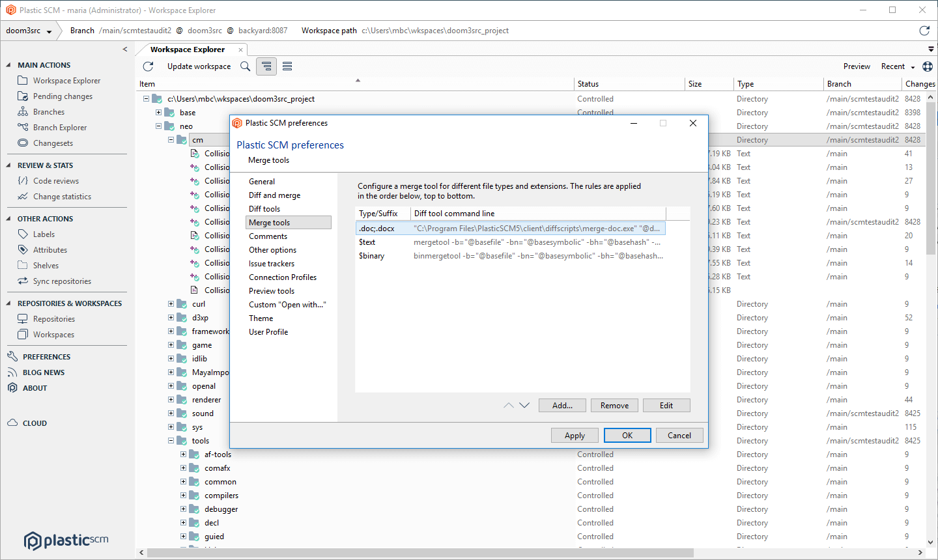The width and height of the screenshot is (938, 560).
Task: Click the reload icon in the top right header
Action: click(924, 31)
